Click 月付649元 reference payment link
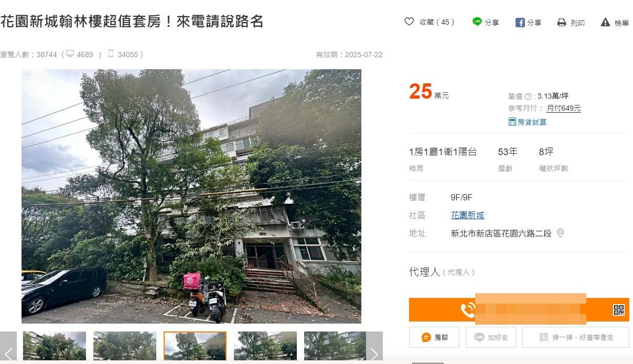The image size is (633, 364). (564, 109)
